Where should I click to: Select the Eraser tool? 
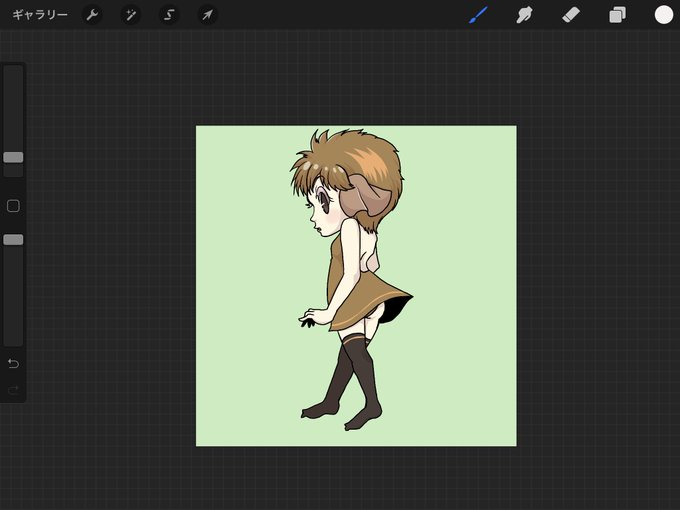pyautogui.click(x=571, y=15)
